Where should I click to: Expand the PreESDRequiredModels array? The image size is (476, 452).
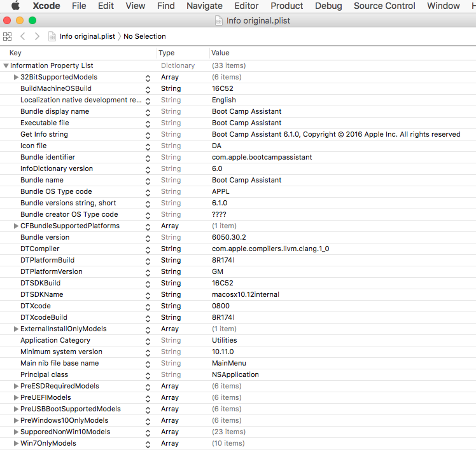click(x=16, y=386)
